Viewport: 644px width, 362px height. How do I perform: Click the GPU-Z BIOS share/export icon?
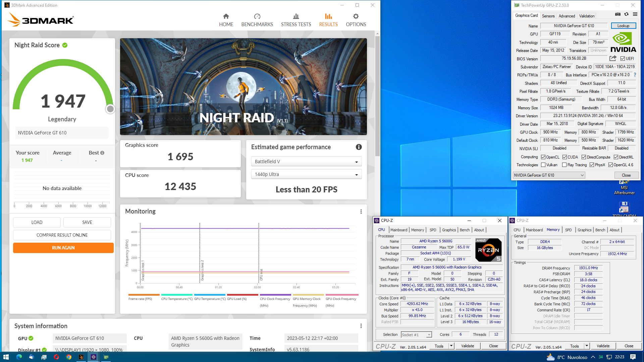pyautogui.click(x=613, y=58)
